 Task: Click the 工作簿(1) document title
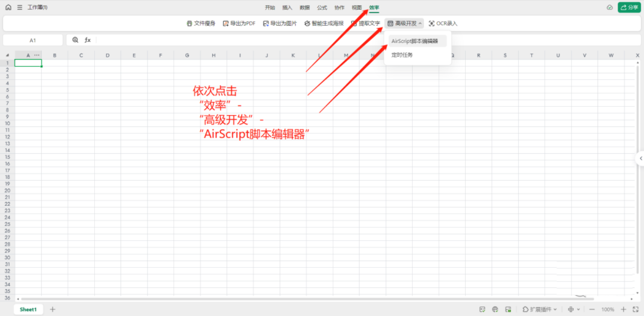click(x=37, y=7)
